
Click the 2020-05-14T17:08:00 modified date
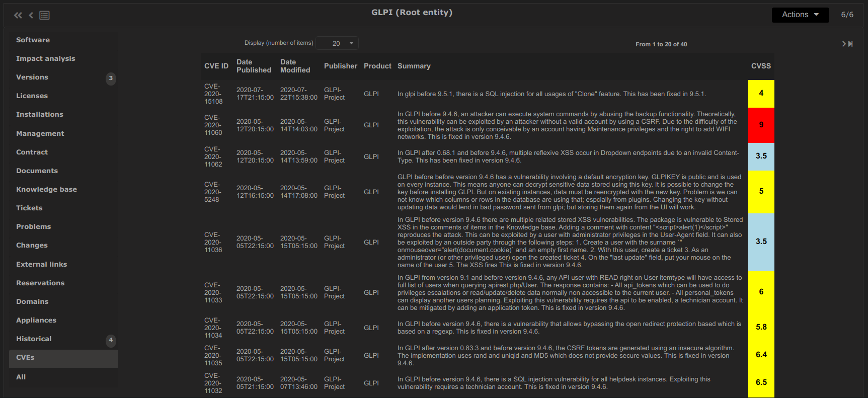click(x=299, y=192)
